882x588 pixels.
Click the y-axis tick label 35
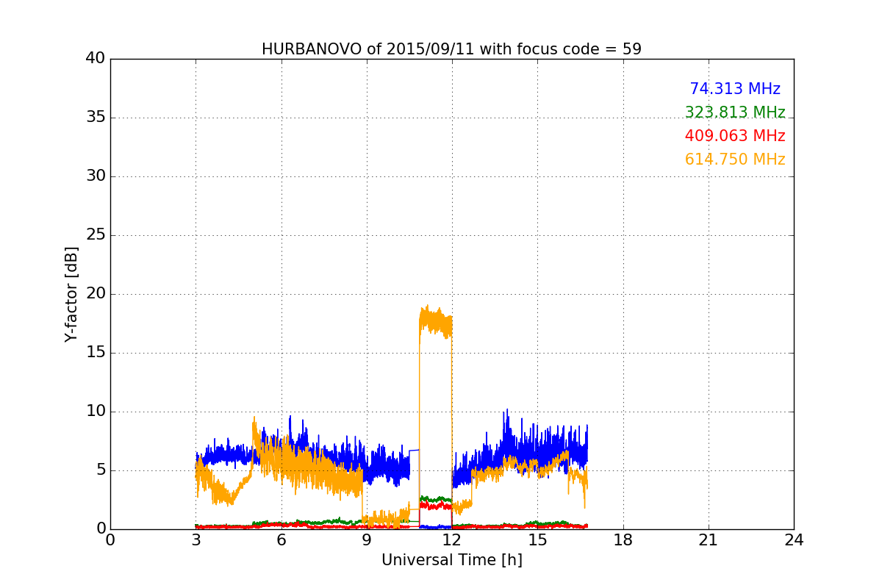pos(96,118)
